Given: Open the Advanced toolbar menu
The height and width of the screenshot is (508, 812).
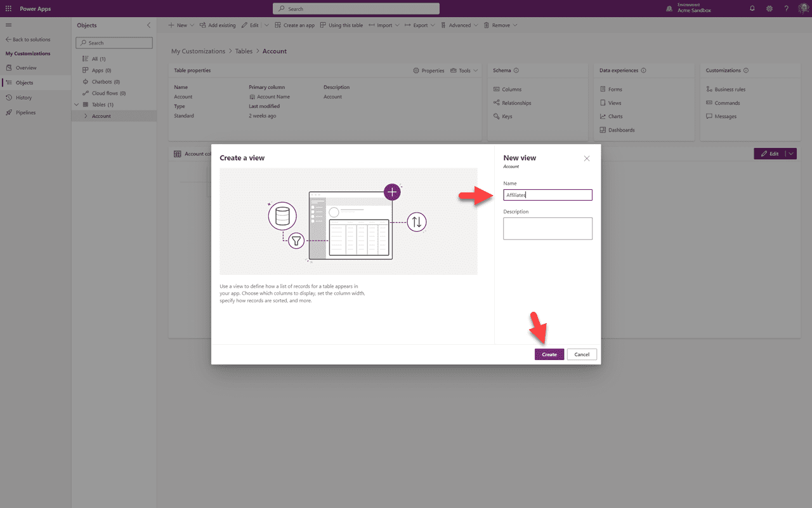Looking at the screenshot, I should point(459,25).
